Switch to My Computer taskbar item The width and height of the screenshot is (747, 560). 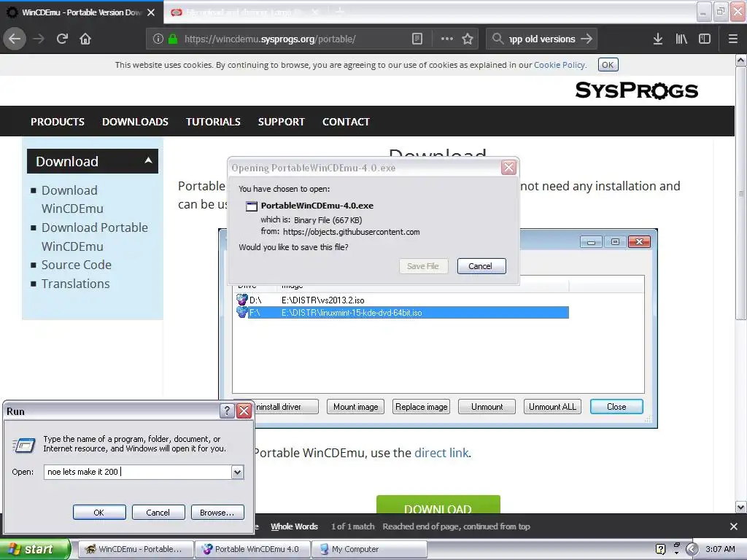pos(369,549)
